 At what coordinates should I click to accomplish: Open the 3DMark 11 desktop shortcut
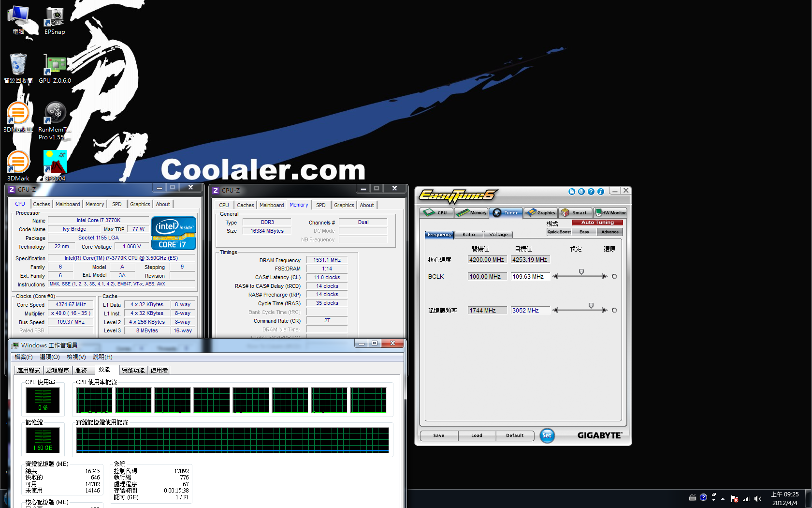pyautogui.click(x=18, y=117)
